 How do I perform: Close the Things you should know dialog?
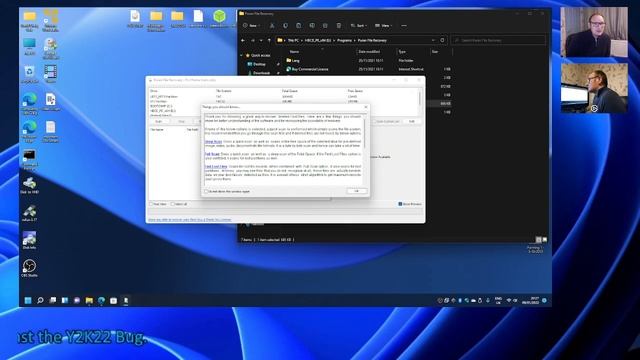[x=366, y=107]
